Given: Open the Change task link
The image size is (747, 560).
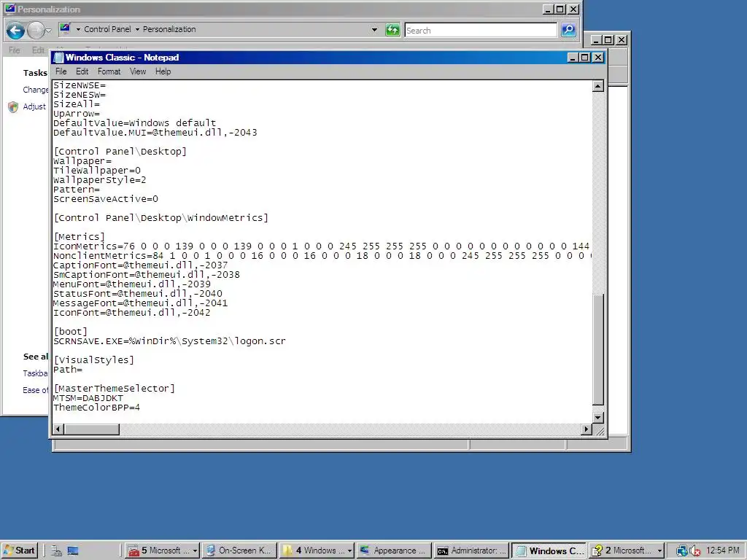Looking at the screenshot, I should pyautogui.click(x=36, y=90).
